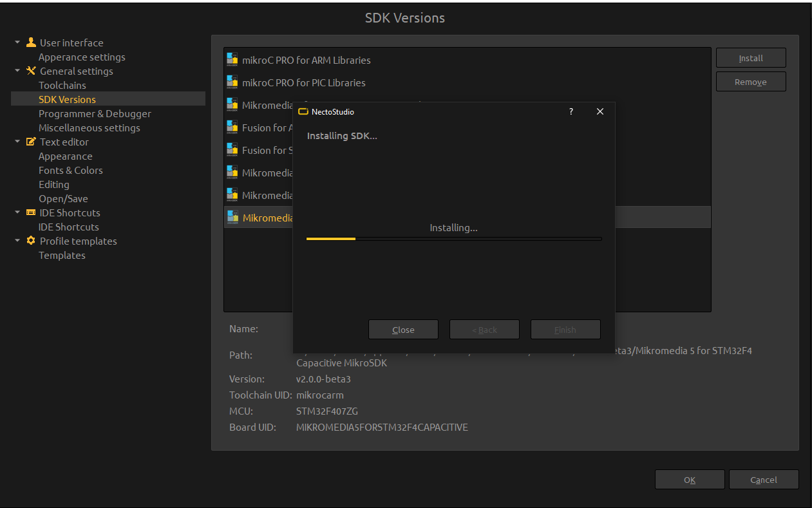Select mikroC PRO for PIC Libraries row
The image size is (812, 508).
[x=467, y=82]
